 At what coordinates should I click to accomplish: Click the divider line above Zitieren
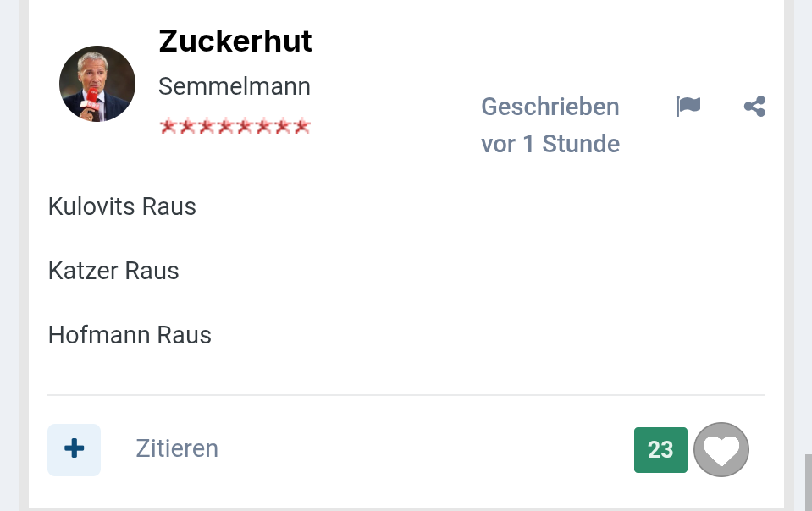[x=406, y=395]
